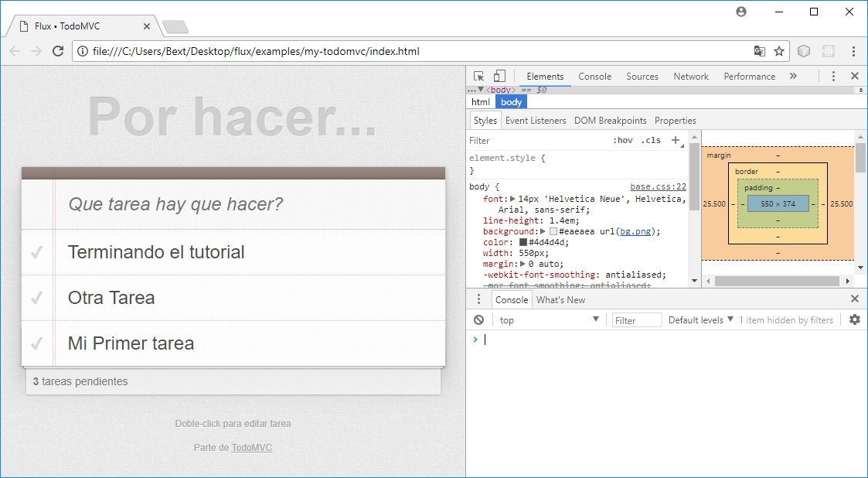
Task: Add a new style rule with the plus icon
Action: 676,140
